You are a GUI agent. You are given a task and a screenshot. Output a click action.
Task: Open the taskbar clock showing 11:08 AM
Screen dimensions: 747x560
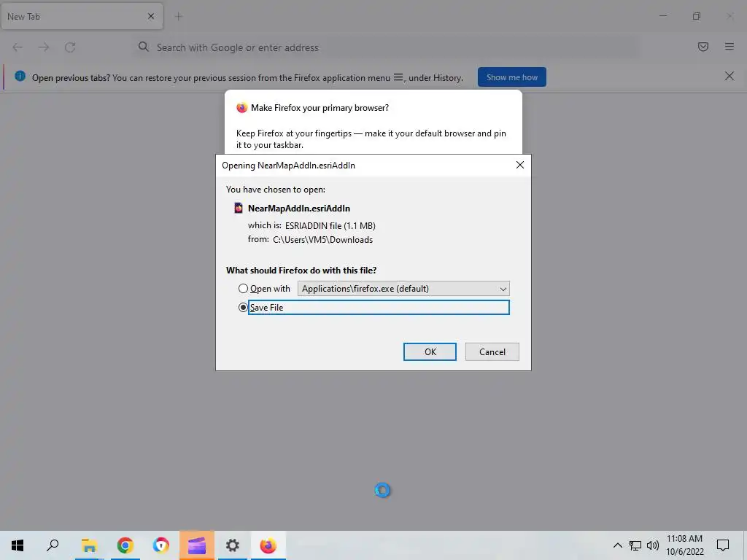(x=684, y=545)
